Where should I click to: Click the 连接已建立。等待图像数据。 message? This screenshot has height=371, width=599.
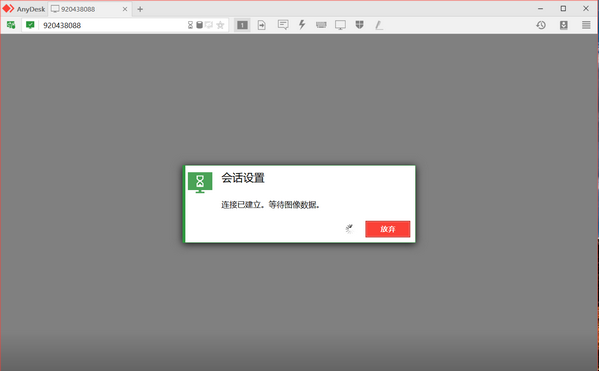(270, 205)
